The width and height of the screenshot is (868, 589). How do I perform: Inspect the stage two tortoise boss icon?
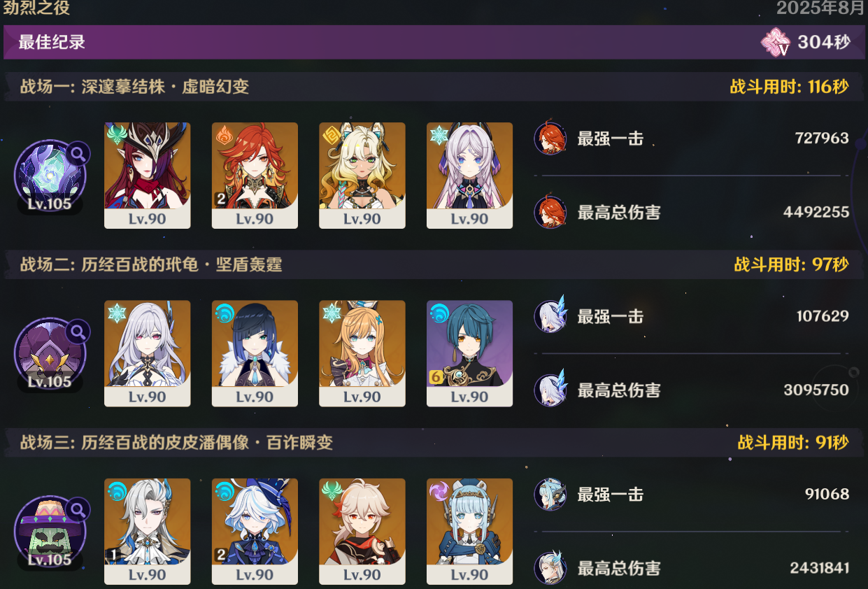(50, 354)
